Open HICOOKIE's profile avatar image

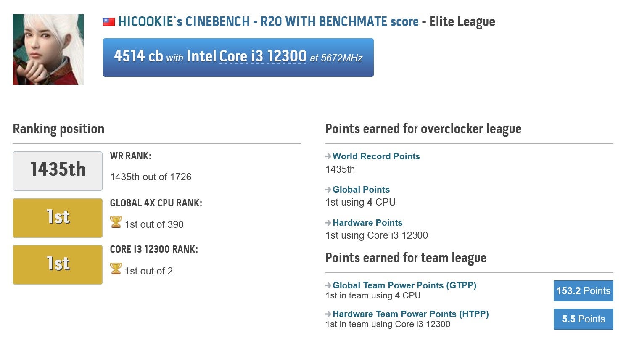48,50
